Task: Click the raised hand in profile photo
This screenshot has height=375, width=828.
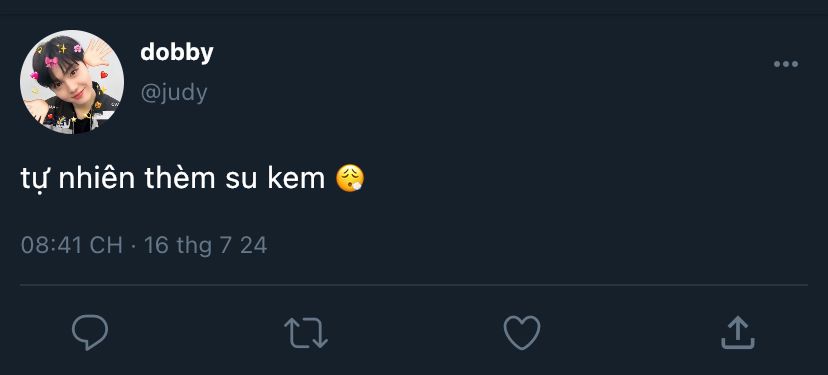Action: coord(98,53)
